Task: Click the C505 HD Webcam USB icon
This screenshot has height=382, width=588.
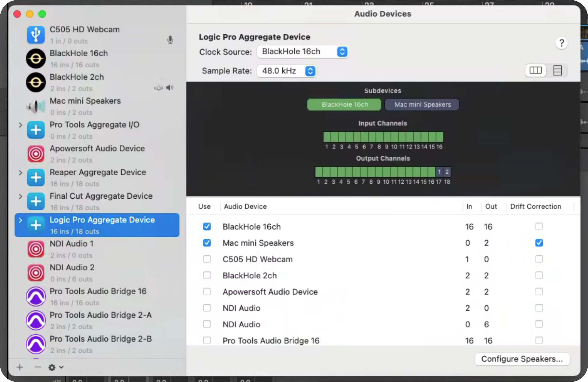Action: click(36, 35)
